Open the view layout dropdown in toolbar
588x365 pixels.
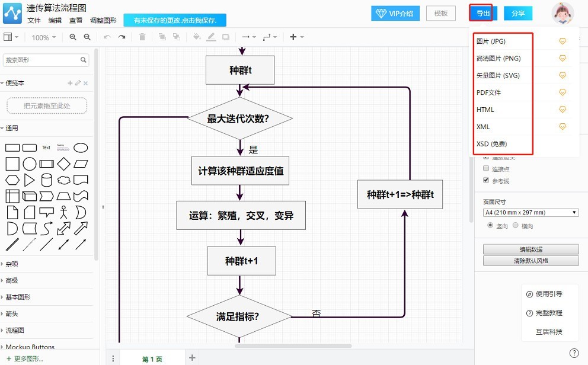pos(11,37)
